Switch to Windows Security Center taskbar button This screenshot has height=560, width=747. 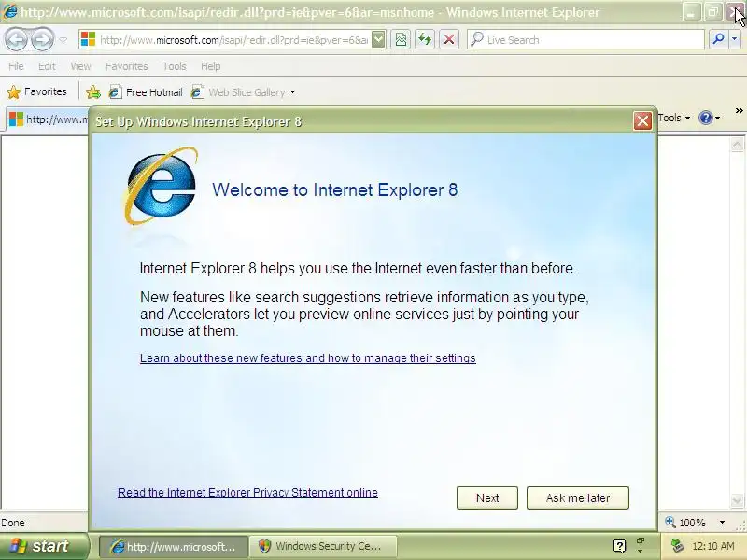click(x=324, y=546)
